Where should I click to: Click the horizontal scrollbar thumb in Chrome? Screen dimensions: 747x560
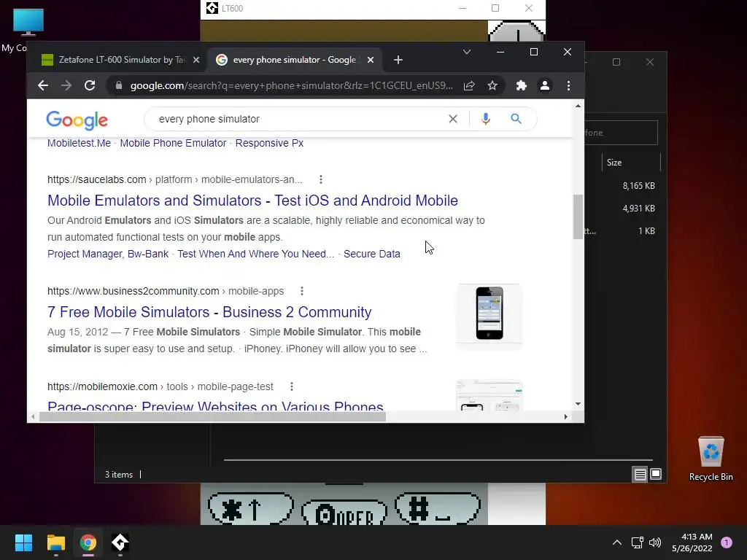pyautogui.click(x=212, y=416)
